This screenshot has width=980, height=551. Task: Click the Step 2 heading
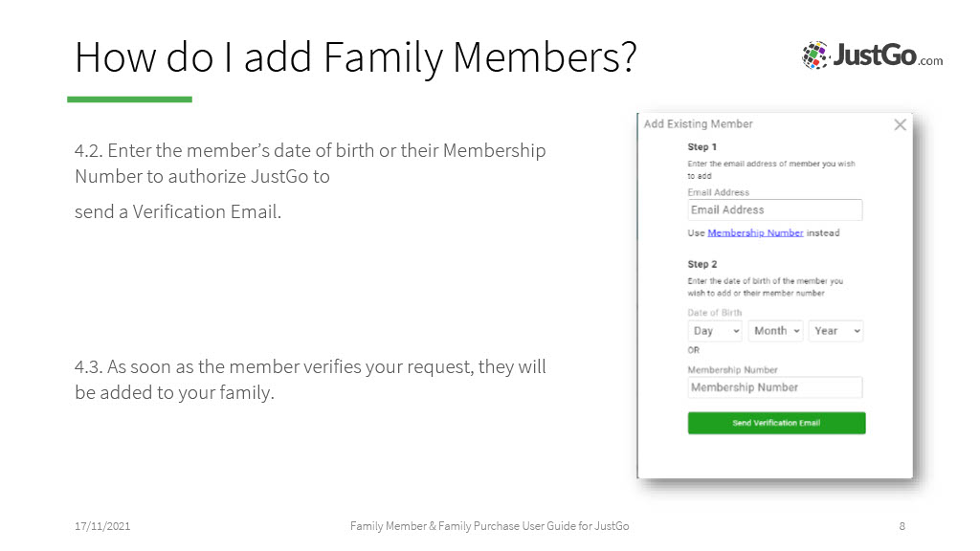(x=702, y=264)
